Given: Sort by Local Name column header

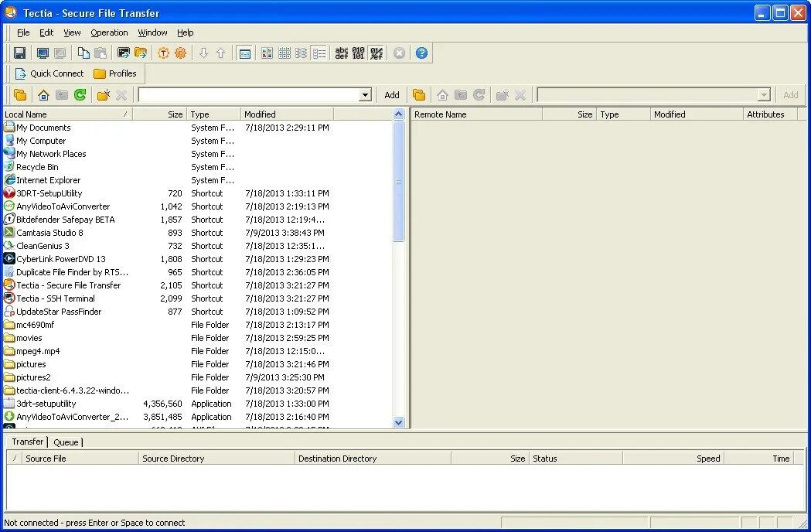Looking at the screenshot, I should [x=67, y=114].
